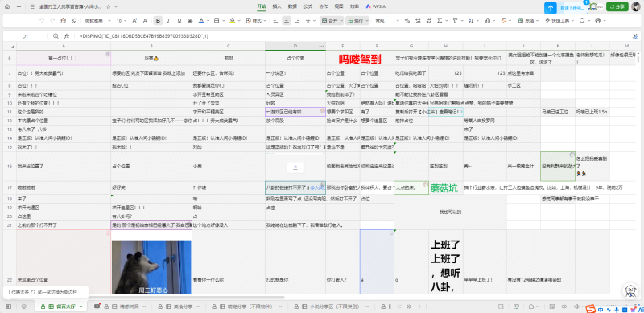Click the new tab plus icon in title bar
The width and height of the screenshot is (644, 313).
pos(19,7)
